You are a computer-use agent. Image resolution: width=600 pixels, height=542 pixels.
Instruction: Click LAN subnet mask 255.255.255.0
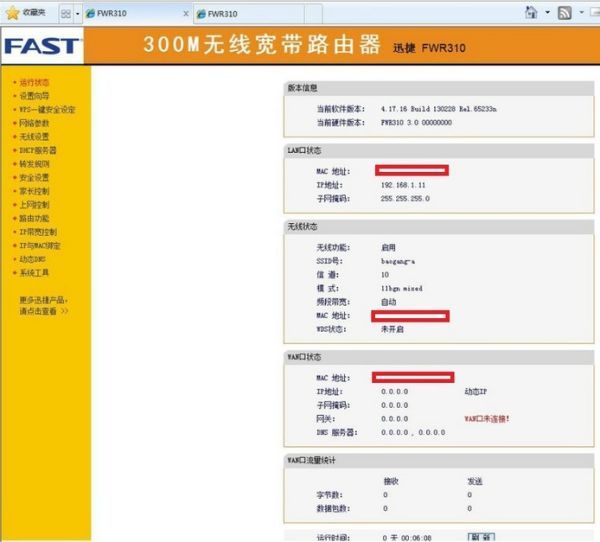click(405, 199)
